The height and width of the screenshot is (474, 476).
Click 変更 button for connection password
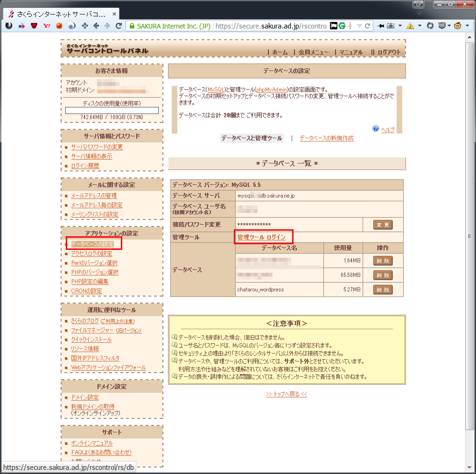click(383, 225)
